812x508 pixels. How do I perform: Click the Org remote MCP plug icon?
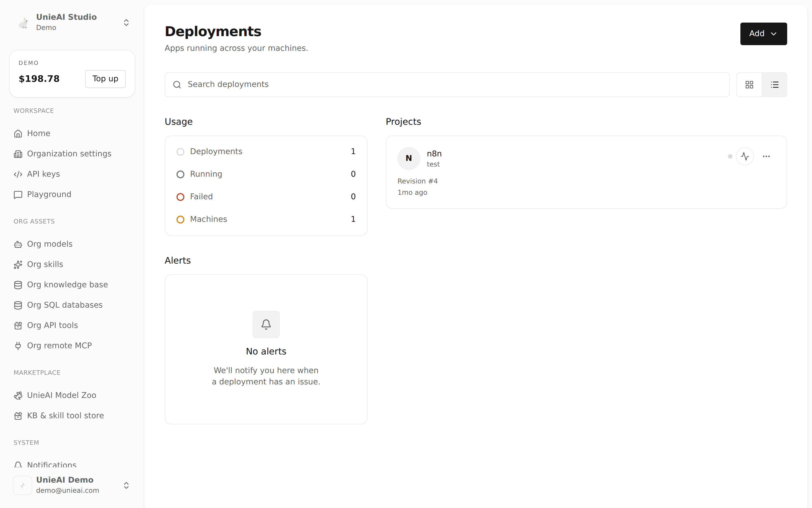click(x=18, y=346)
